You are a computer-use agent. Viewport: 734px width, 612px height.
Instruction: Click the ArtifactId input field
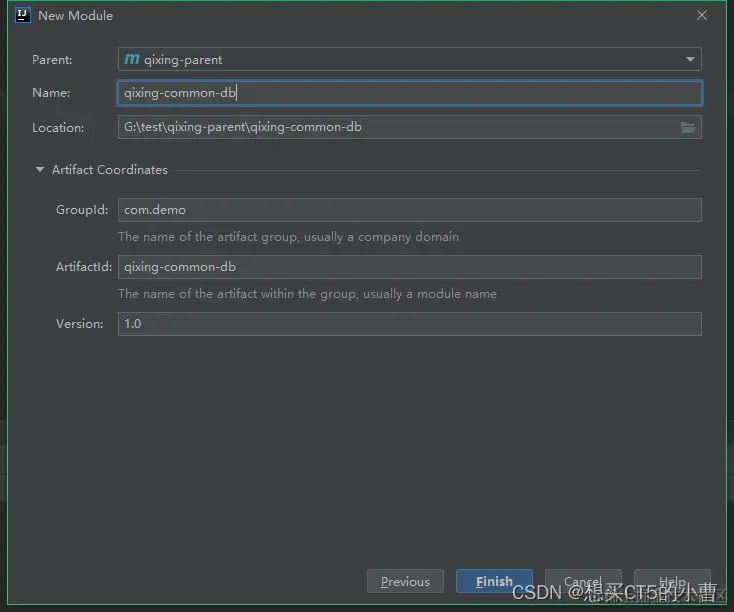click(x=410, y=267)
